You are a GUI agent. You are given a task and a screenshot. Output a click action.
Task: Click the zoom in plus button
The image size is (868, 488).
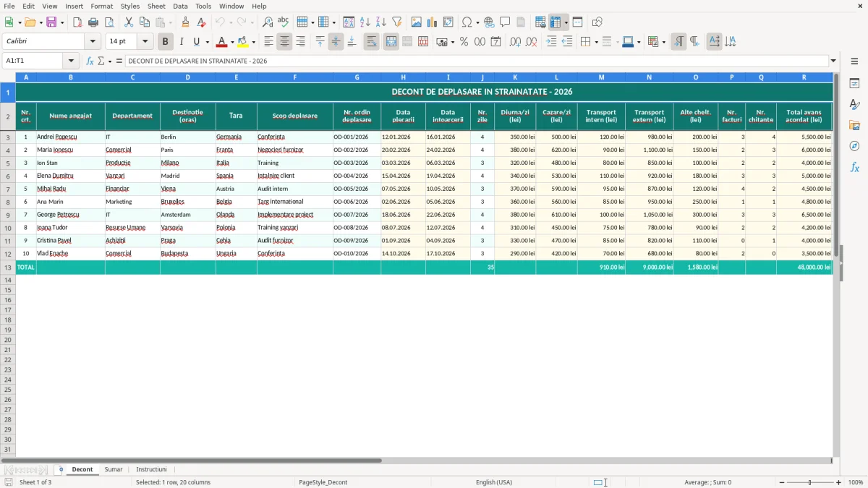click(x=839, y=482)
